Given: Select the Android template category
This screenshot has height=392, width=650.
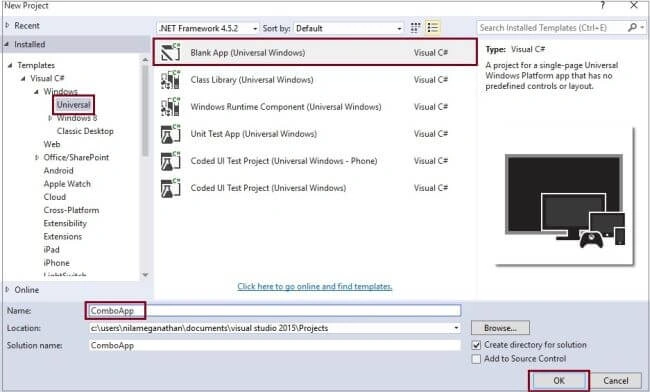Looking at the screenshot, I should (x=58, y=170).
